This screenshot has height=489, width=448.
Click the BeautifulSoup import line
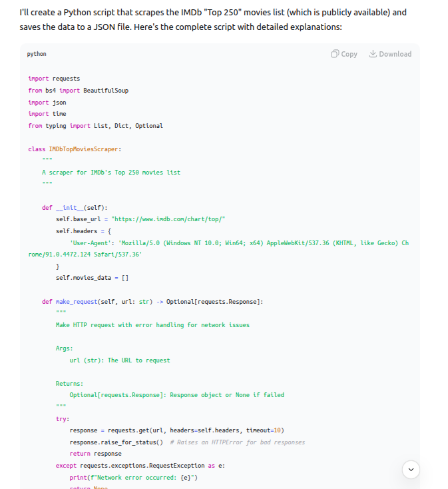(x=78, y=91)
